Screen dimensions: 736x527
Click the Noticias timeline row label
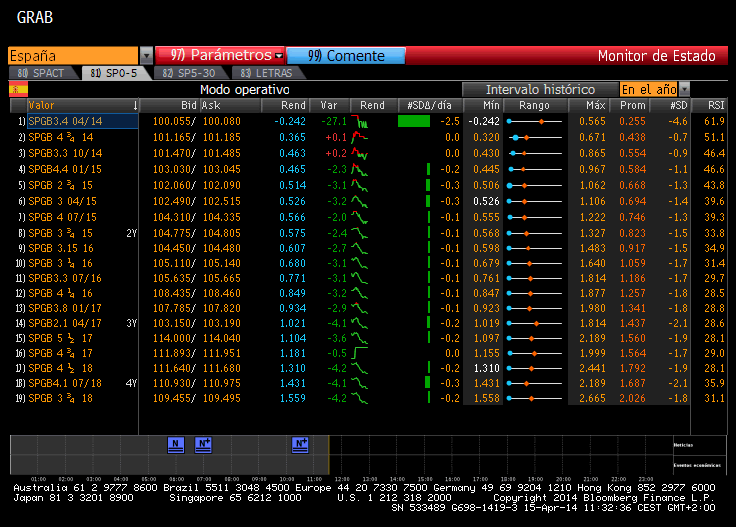(x=683, y=445)
